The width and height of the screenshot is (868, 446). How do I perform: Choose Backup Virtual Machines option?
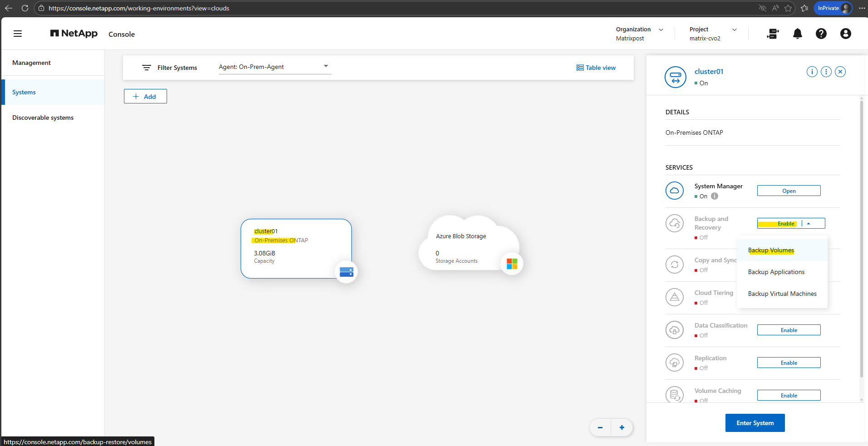[x=782, y=294]
